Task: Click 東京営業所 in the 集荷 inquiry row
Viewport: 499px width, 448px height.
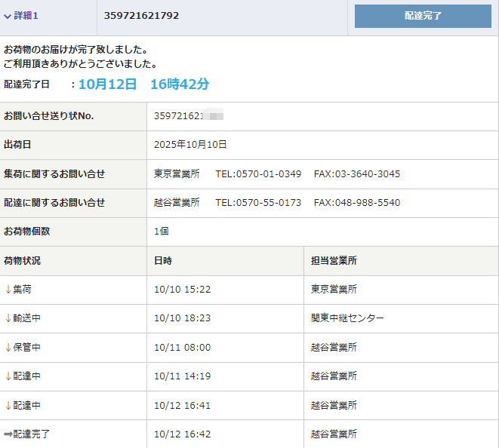Action: pos(177,174)
